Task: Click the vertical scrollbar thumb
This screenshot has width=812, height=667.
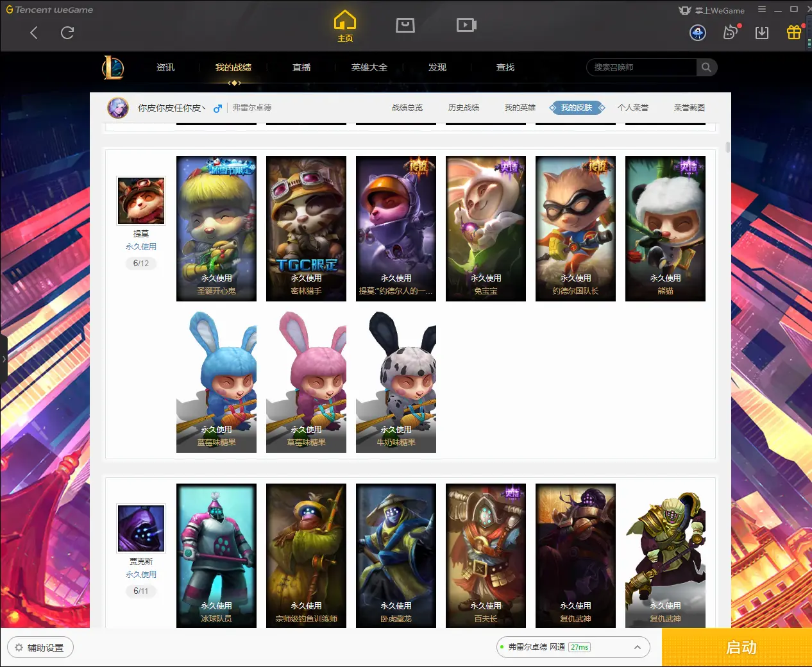Action: click(727, 147)
